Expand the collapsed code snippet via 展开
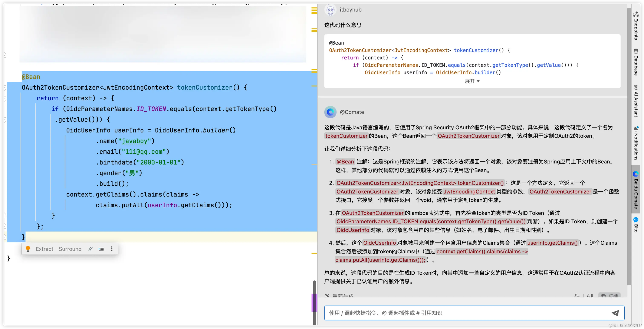The image size is (644, 329). coord(472,81)
